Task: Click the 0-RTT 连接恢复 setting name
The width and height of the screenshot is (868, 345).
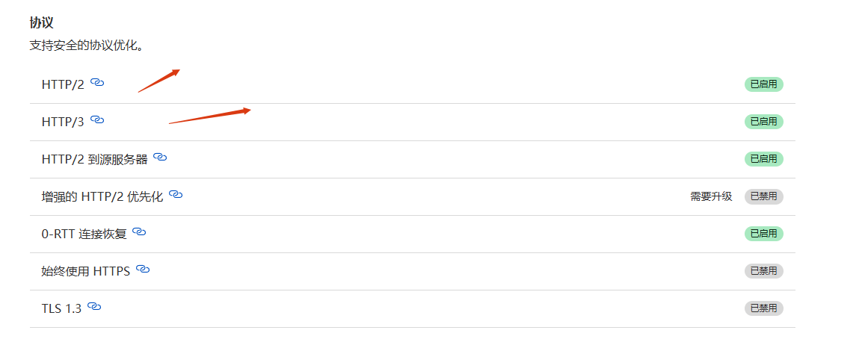Action: tap(84, 234)
